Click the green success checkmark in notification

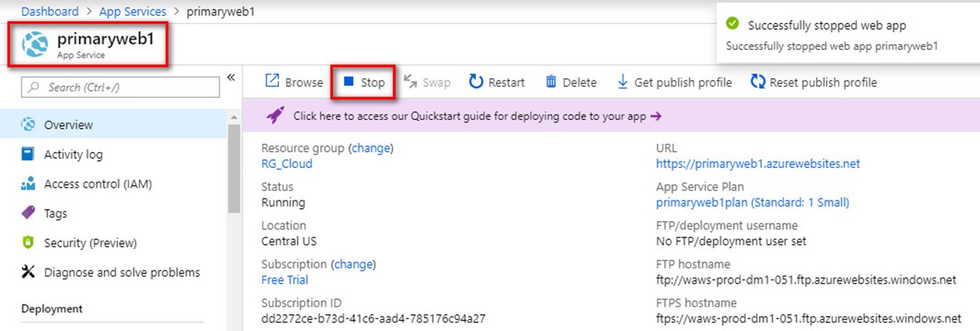pos(732,24)
